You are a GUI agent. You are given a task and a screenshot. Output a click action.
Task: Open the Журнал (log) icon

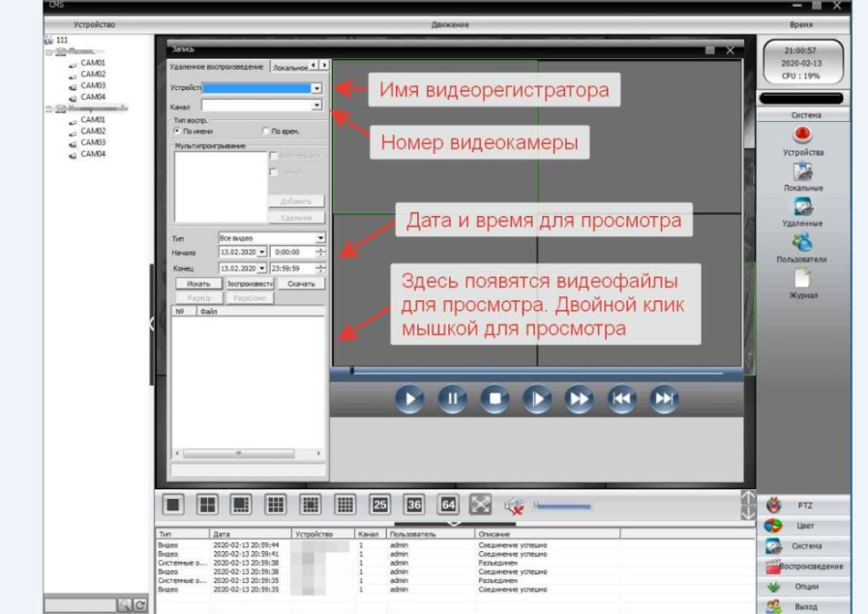[x=802, y=280]
